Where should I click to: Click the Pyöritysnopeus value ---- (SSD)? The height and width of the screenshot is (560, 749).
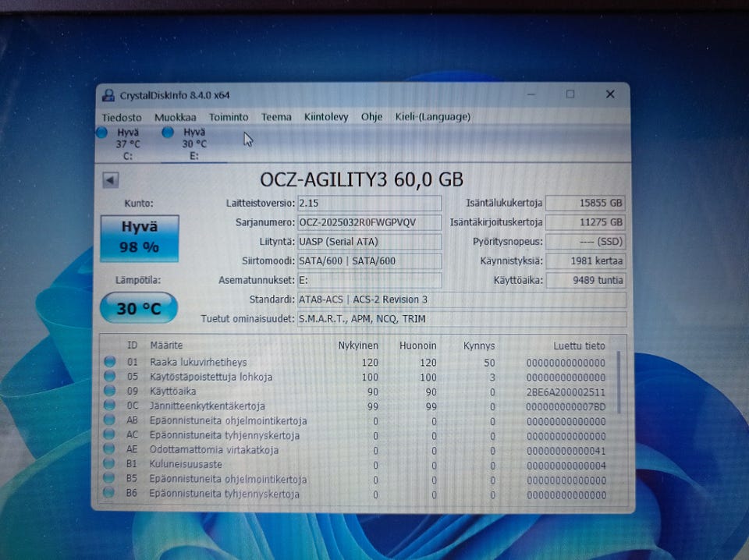[586, 242]
